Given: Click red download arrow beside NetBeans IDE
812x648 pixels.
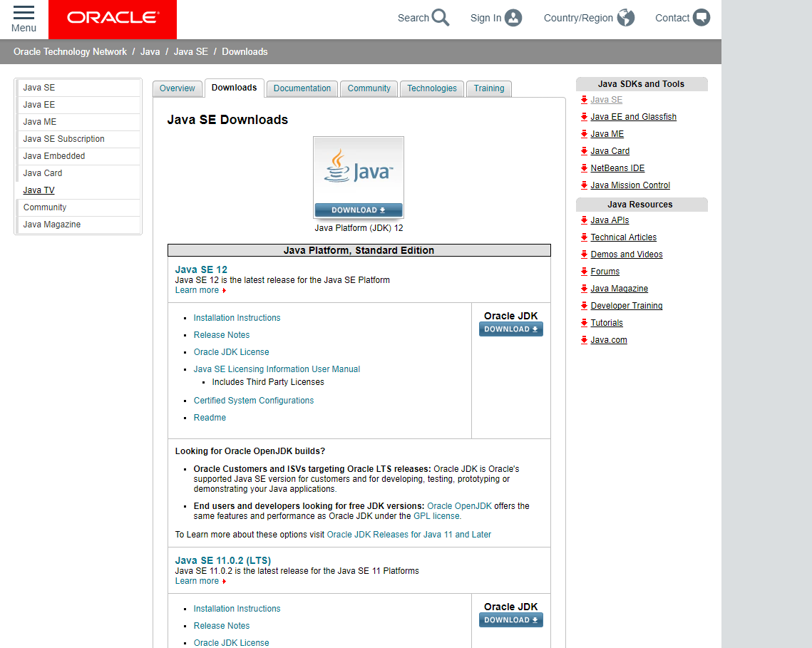Looking at the screenshot, I should click(x=584, y=168).
